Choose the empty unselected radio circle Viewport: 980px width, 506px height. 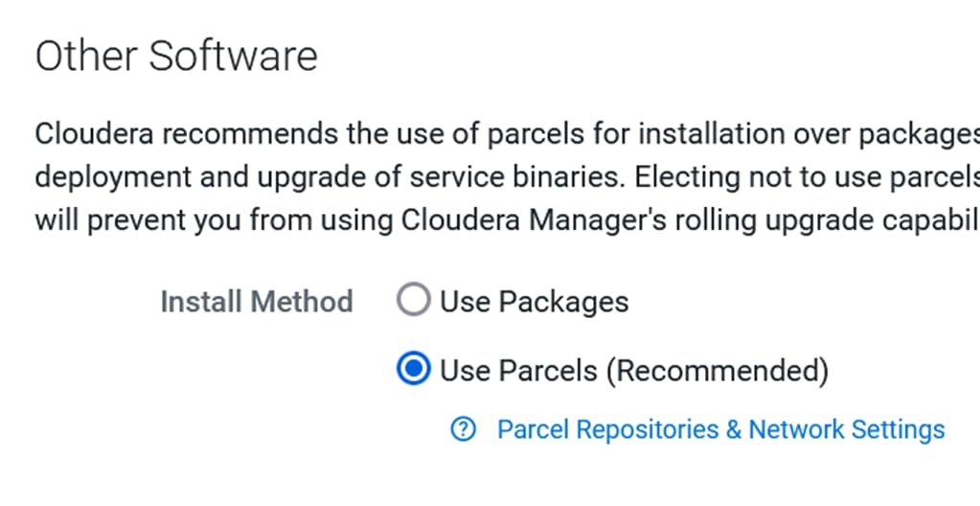pyautogui.click(x=414, y=300)
